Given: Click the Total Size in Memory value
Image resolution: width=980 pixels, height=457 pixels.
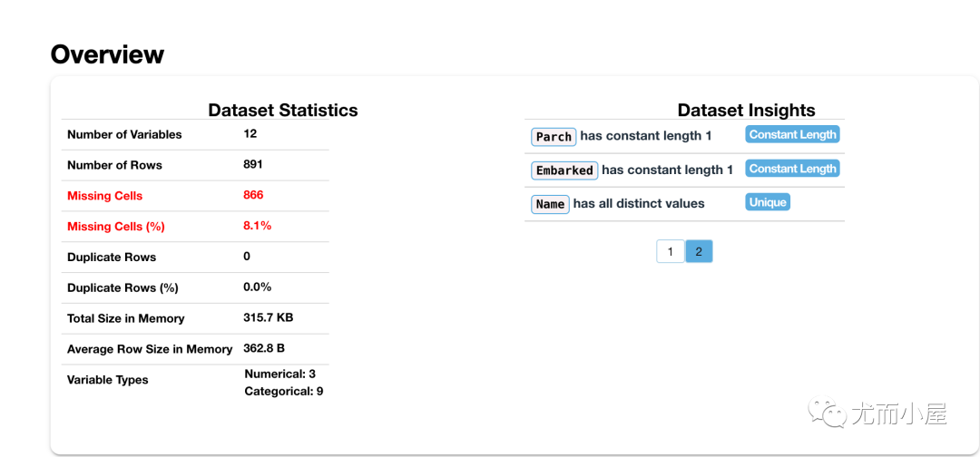Looking at the screenshot, I should [x=268, y=317].
